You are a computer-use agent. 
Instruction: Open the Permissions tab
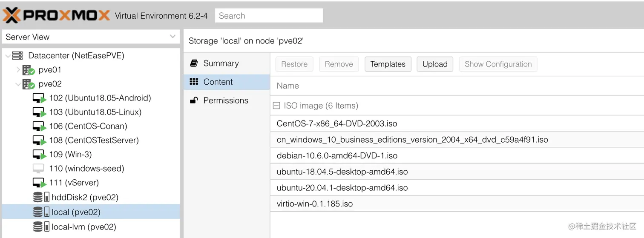(x=225, y=100)
